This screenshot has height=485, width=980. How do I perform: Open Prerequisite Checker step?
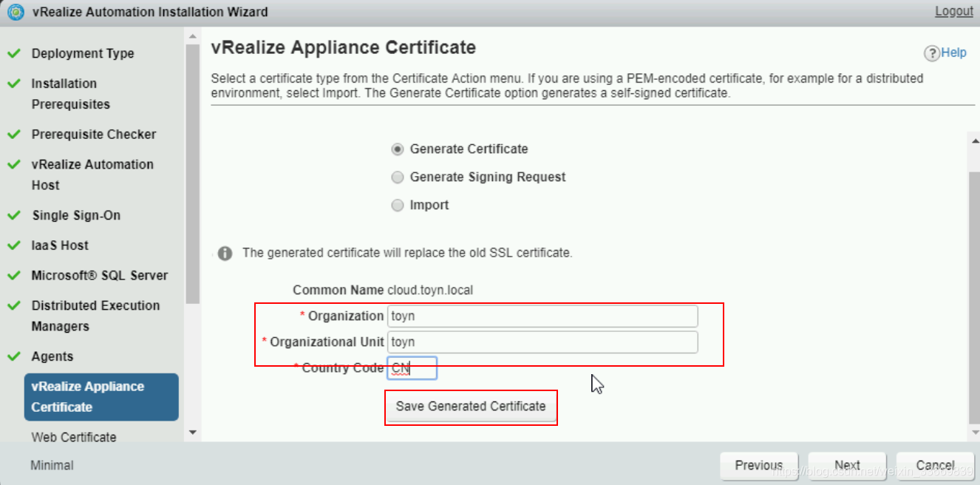[x=94, y=135]
